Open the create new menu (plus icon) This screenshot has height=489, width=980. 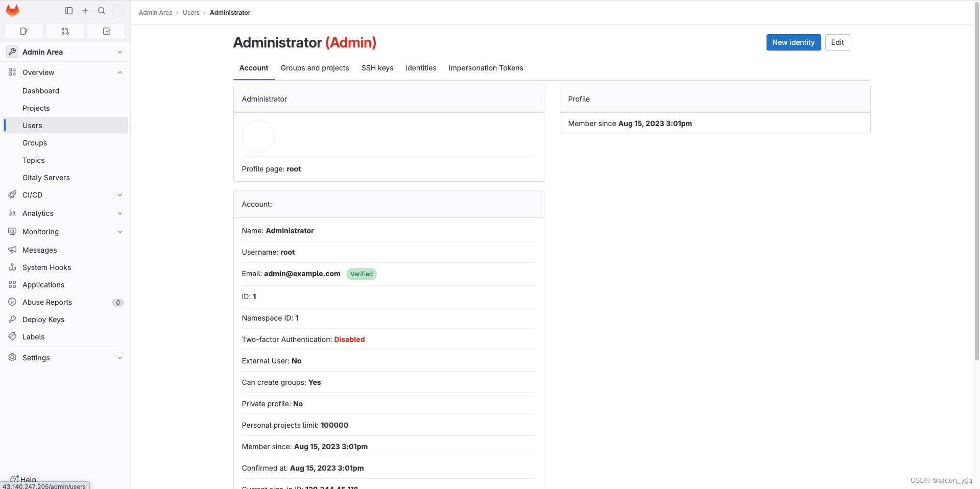point(85,10)
